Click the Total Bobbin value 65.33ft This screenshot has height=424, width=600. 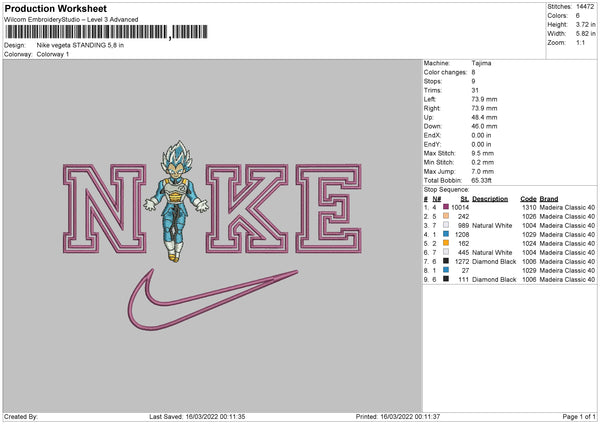[x=481, y=180]
